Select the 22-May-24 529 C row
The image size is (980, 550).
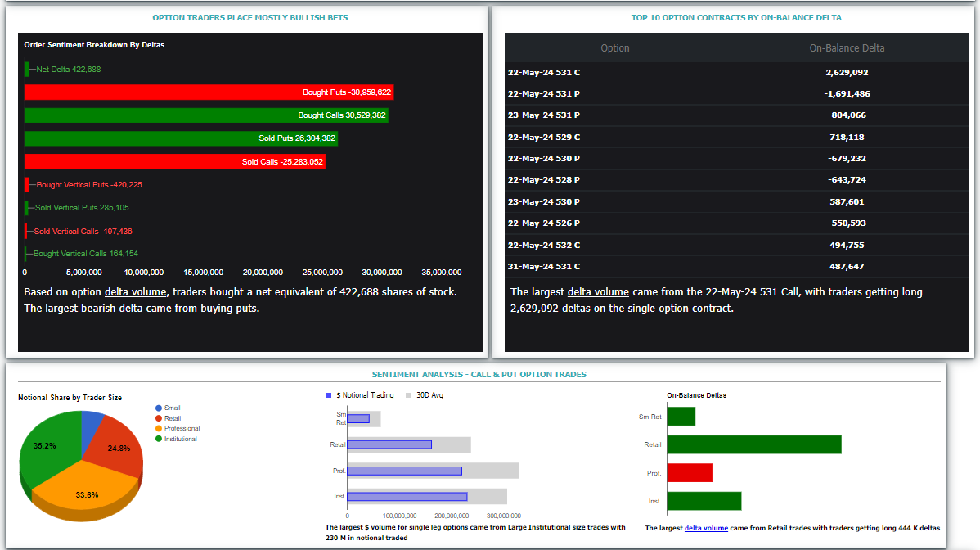click(736, 137)
